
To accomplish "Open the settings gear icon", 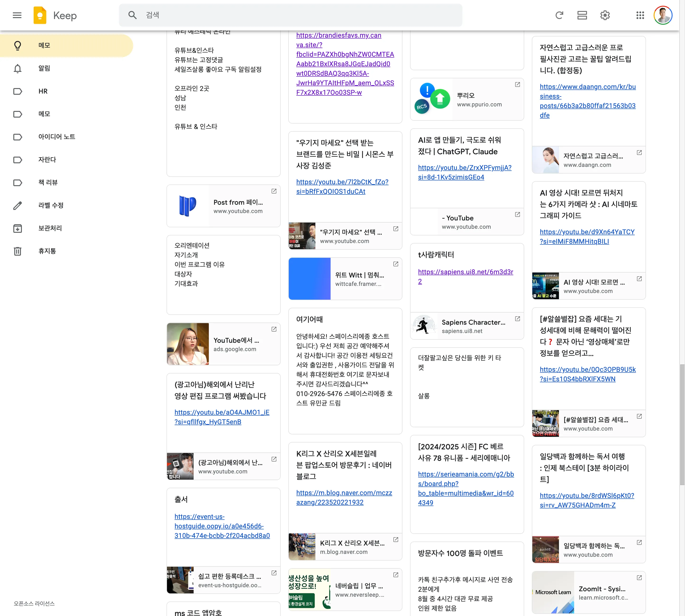I will 605,15.
